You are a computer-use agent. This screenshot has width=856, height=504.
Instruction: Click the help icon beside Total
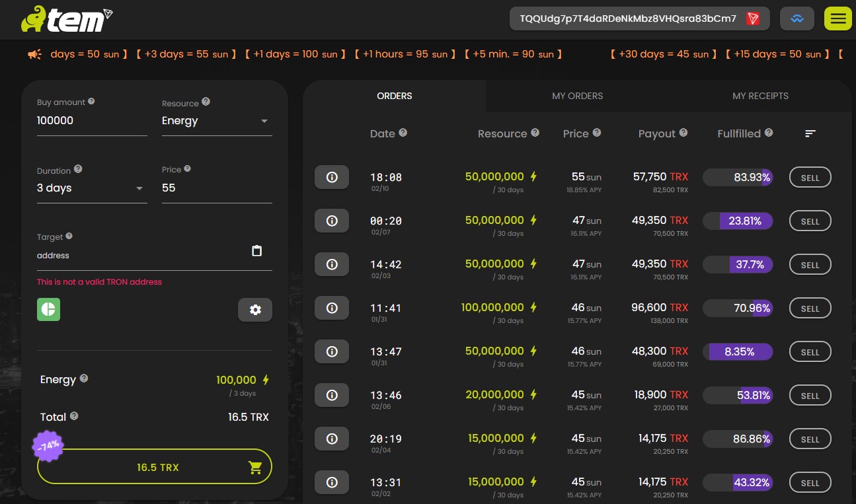(74, 416)
